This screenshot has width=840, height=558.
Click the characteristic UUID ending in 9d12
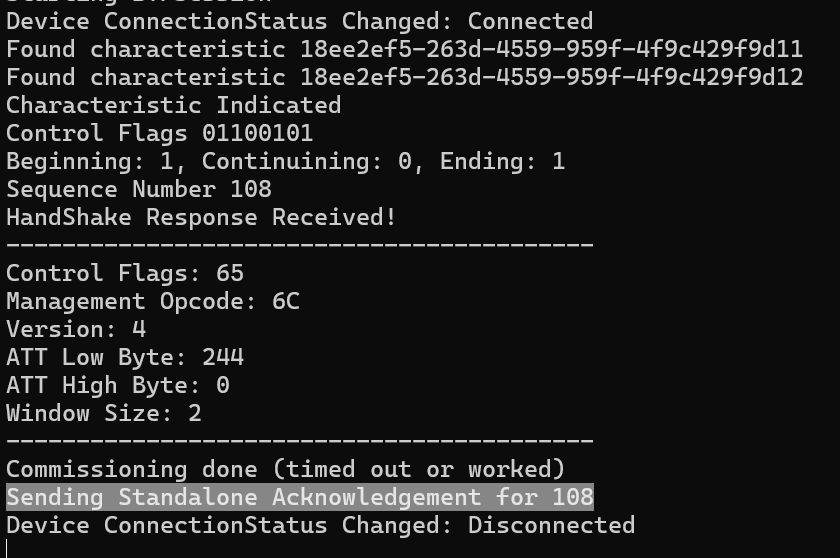(551, 77)
